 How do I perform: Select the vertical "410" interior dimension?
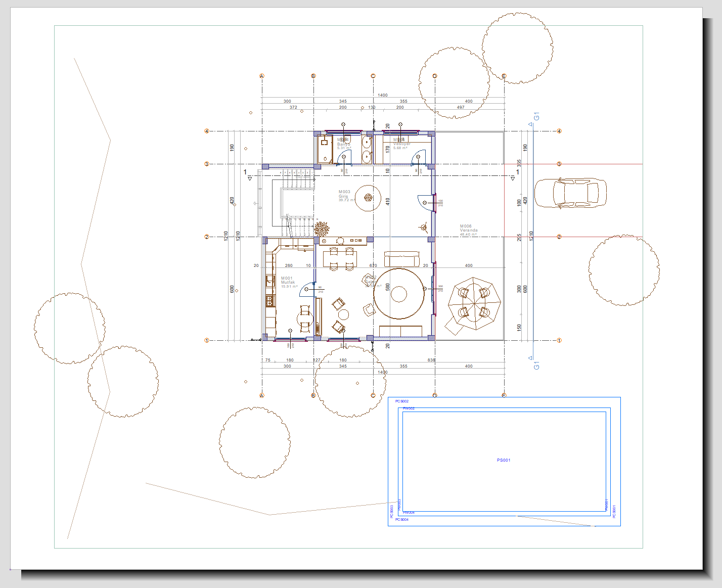tap(388, 201)
